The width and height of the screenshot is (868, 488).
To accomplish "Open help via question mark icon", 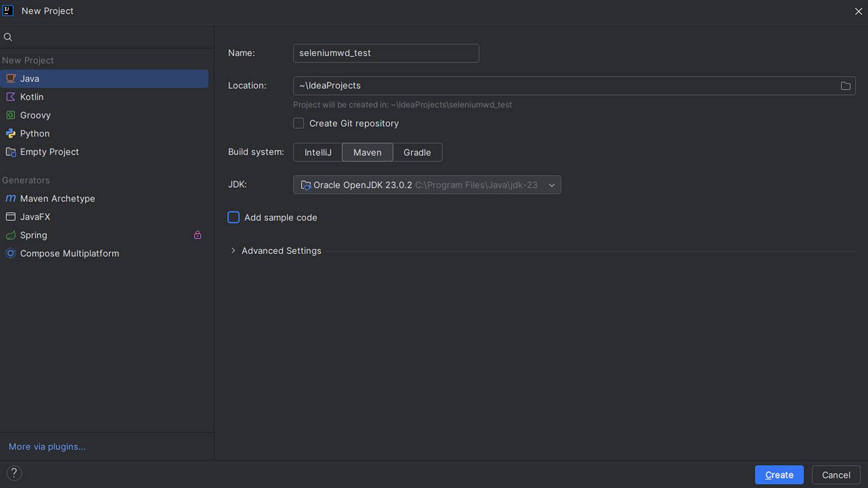I will click(x=14, y=473).
